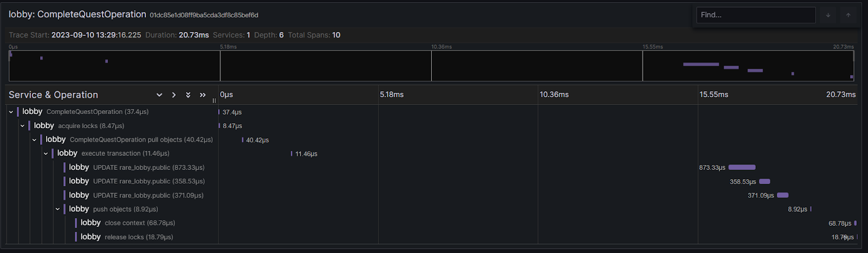868x253 pixels.
Task: Collapse the acquire locks span
Action: pos(22,126)
